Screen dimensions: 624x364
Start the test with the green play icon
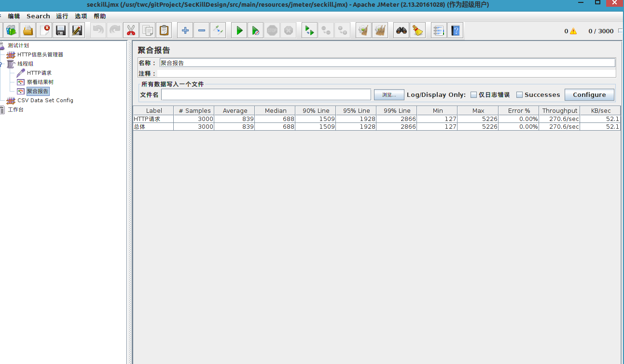tap(239, 30)
